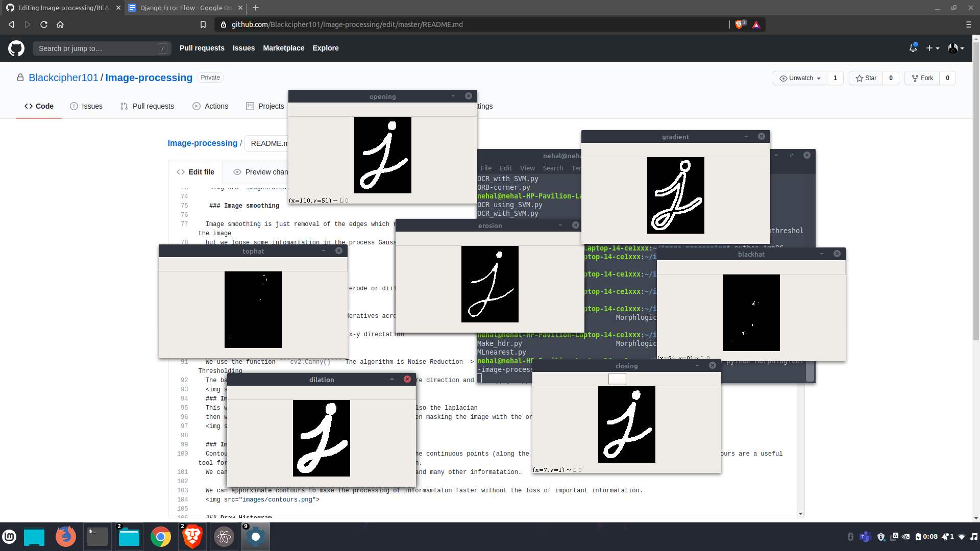The width and height of the screenshot is (980, 551).
Task: Open the Brave shields lion icon
Action: pos(739,24)
